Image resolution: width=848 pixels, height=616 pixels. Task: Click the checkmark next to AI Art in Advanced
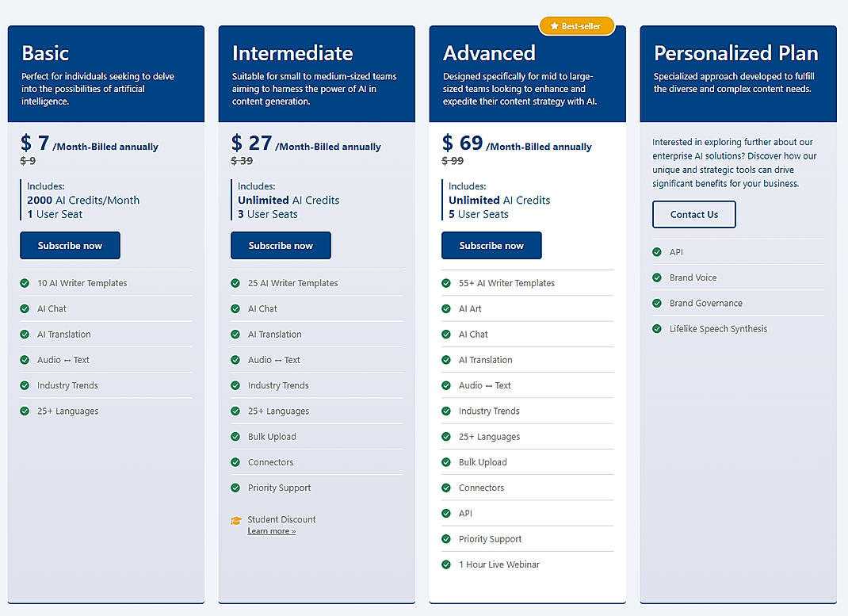tap(446, 308)
